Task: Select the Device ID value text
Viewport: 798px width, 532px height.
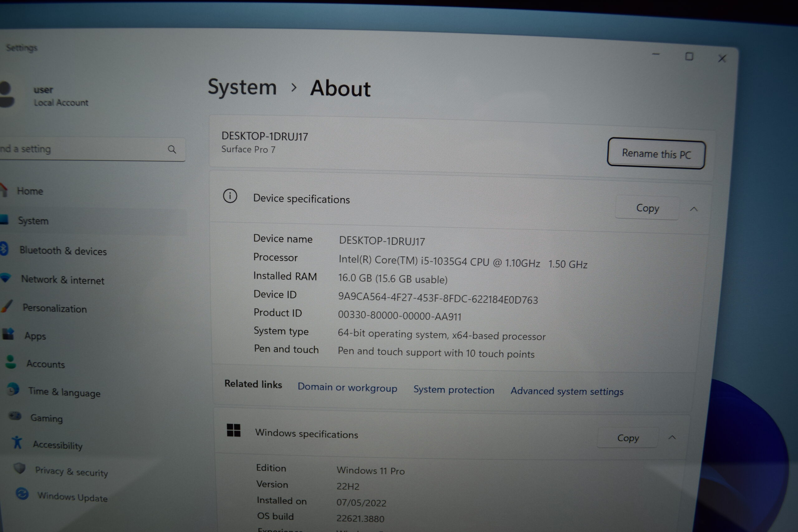Action: (438, 298)
